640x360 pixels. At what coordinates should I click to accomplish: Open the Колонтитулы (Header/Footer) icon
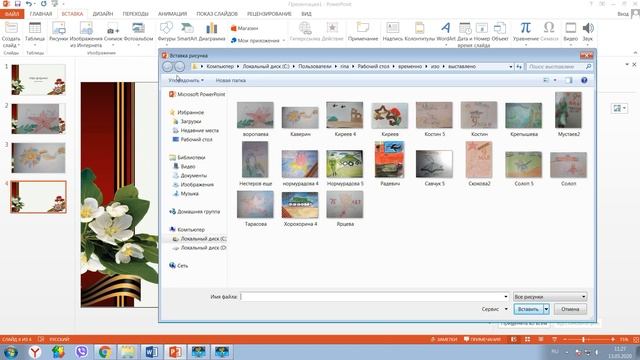[x=420, y=32]
